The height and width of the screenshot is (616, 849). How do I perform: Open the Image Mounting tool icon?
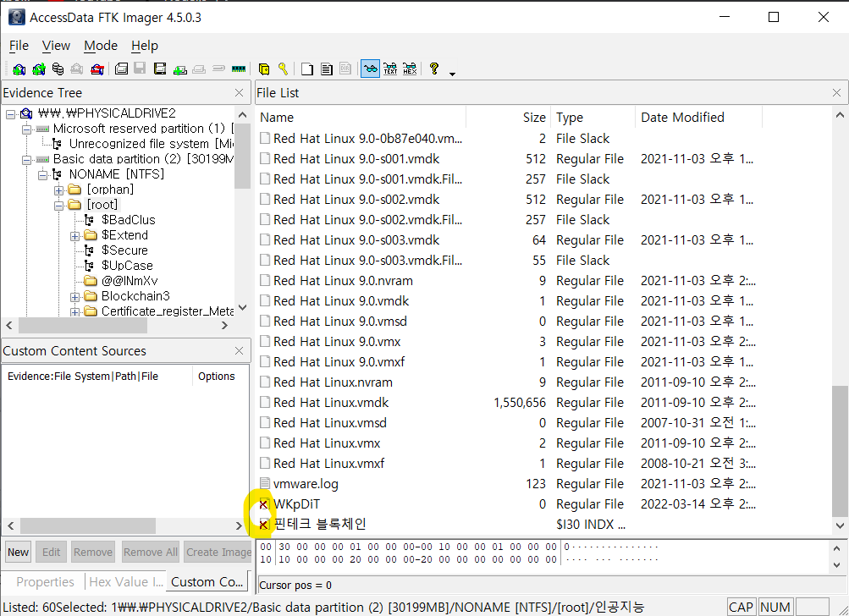[x=58, y=69]
